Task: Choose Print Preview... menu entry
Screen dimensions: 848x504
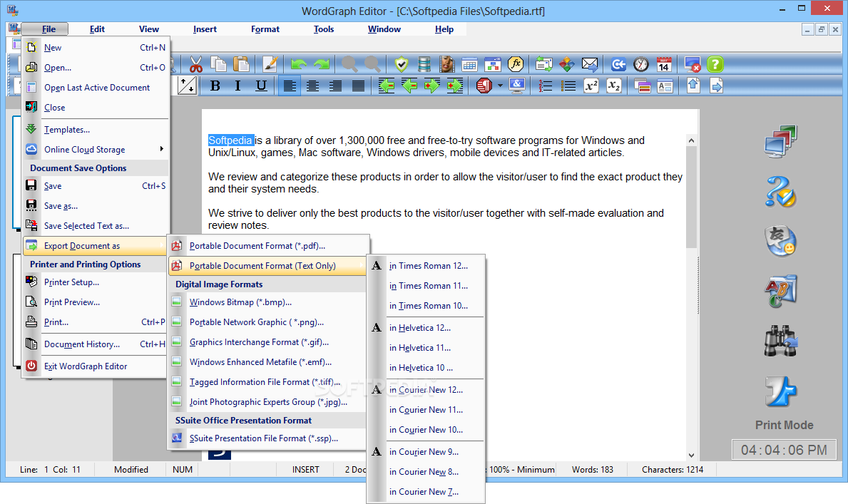Action: click(96, 302)
